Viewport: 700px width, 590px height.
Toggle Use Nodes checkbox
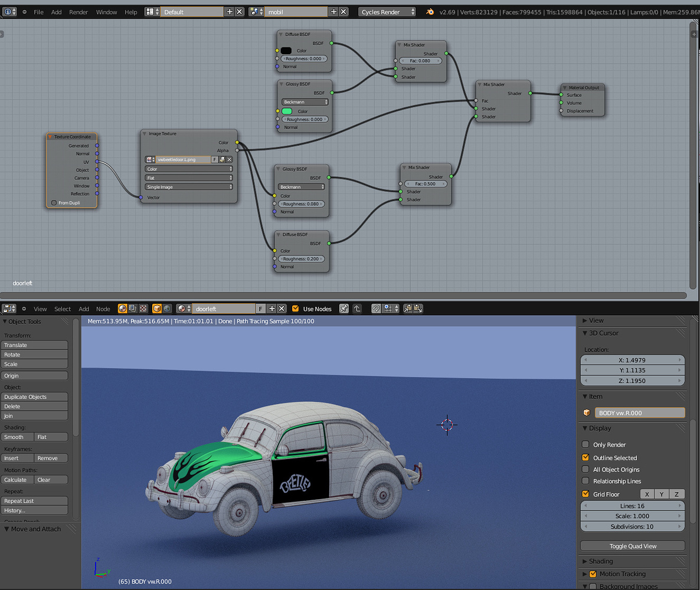[295, 309]
